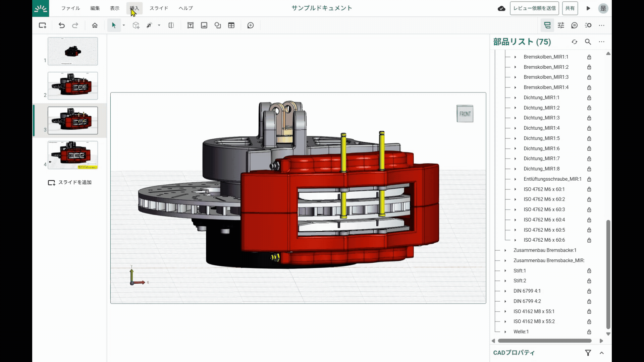Click the home view icon
The image size is (644, 362).
point(95,25)
